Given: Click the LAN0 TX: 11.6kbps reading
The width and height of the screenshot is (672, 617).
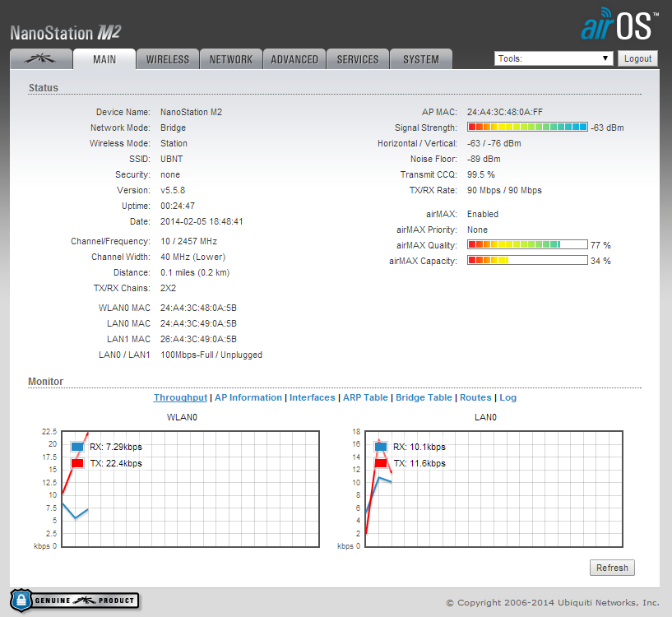Looking at the screenshot, I should coord(419,463).
